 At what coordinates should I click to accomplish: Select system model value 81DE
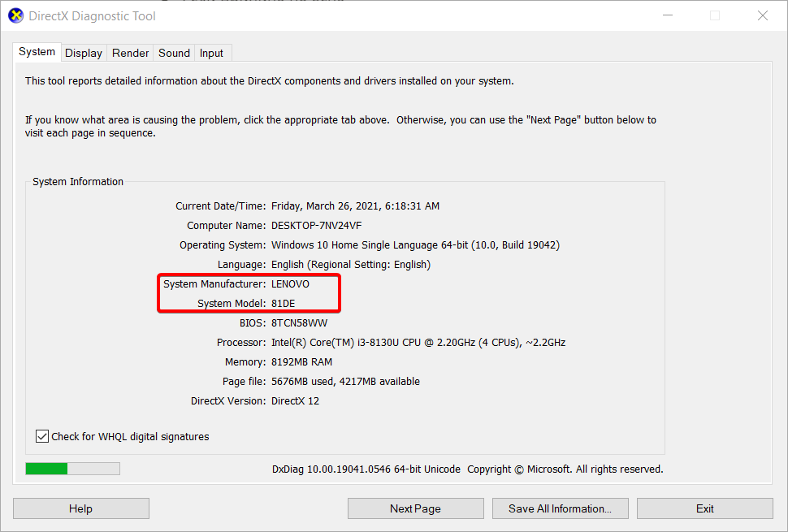click(x=283, y=304)
